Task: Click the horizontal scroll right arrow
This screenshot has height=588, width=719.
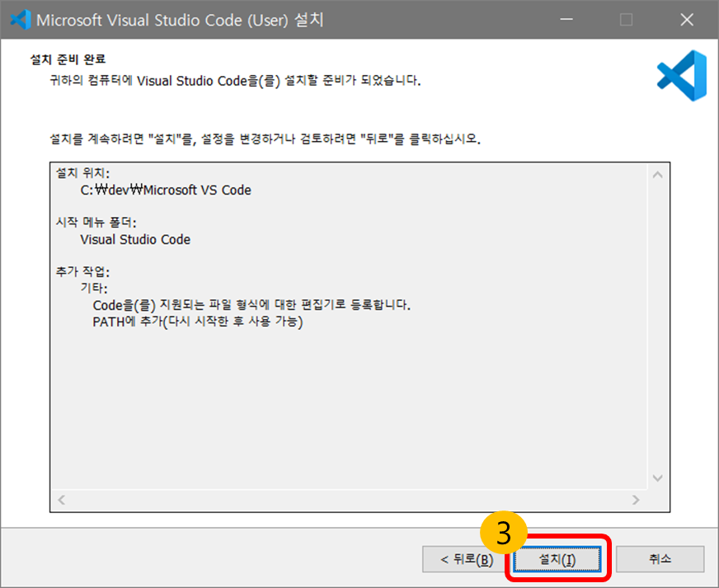Action: (636, 500)
